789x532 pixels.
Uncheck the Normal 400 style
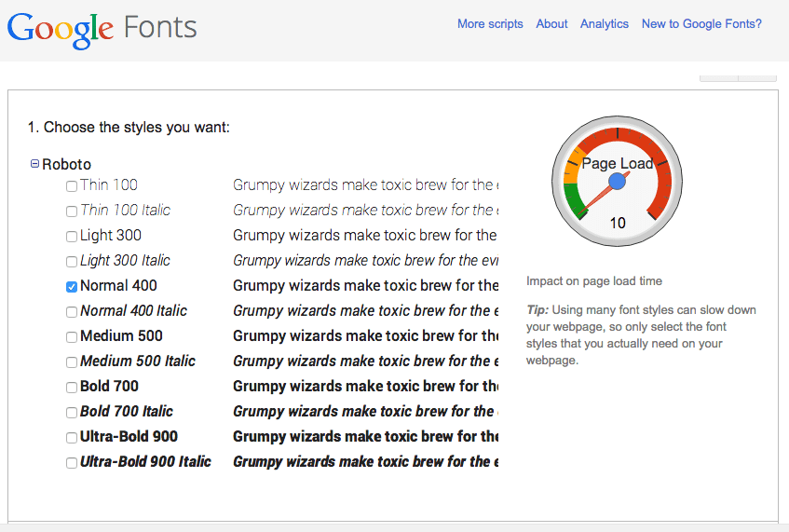pyautogui.click(x=72, y=287)
